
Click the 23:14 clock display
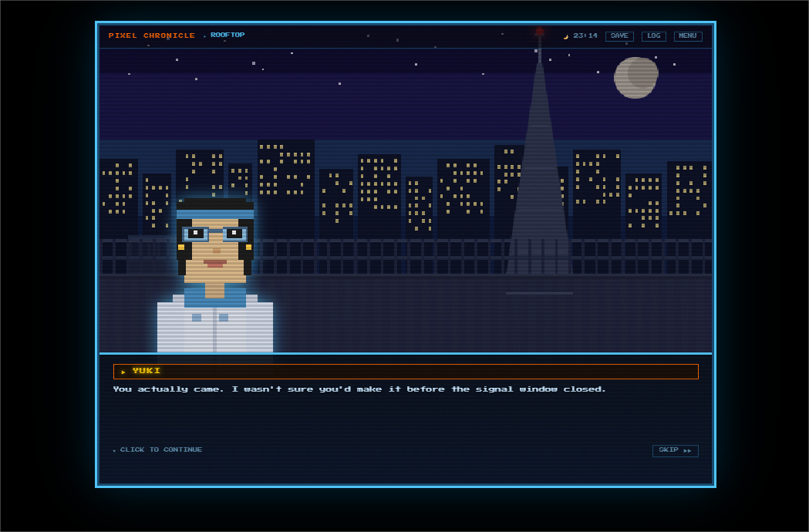coord(585,35)
